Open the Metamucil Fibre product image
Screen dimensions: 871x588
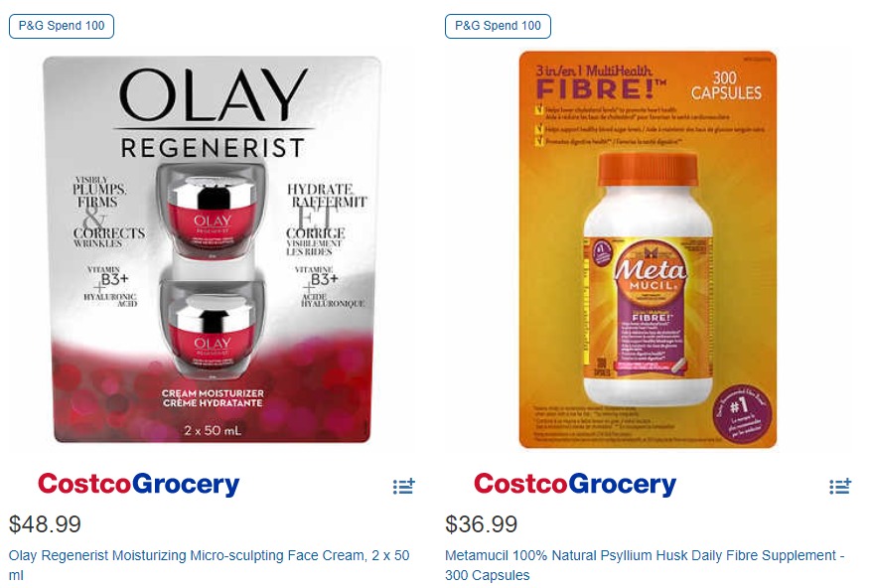pos(648,249)
